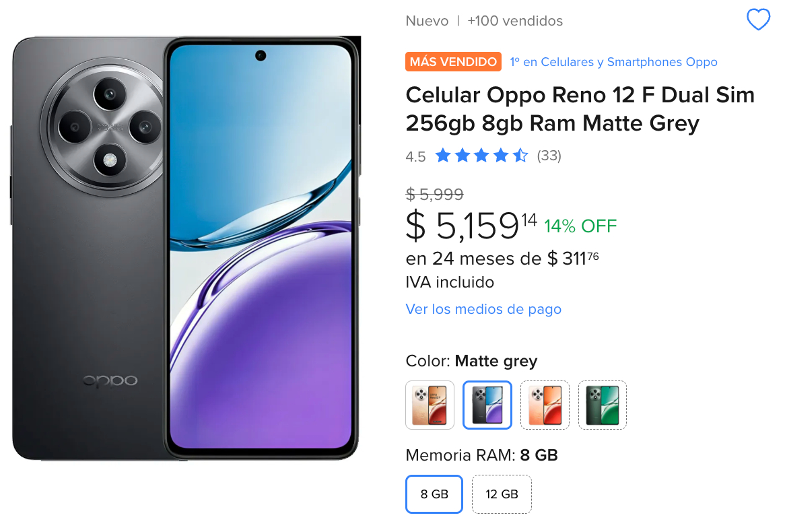Click the 14% OFF discount label
Viewport: 785px width, 532px height.
tap(580, 226)
